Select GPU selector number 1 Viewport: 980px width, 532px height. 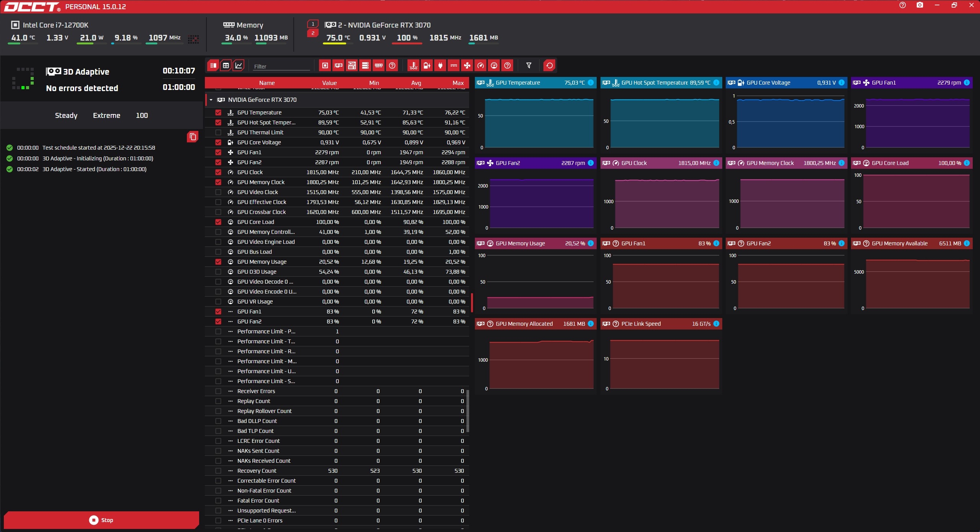click(x=312, y=24)
